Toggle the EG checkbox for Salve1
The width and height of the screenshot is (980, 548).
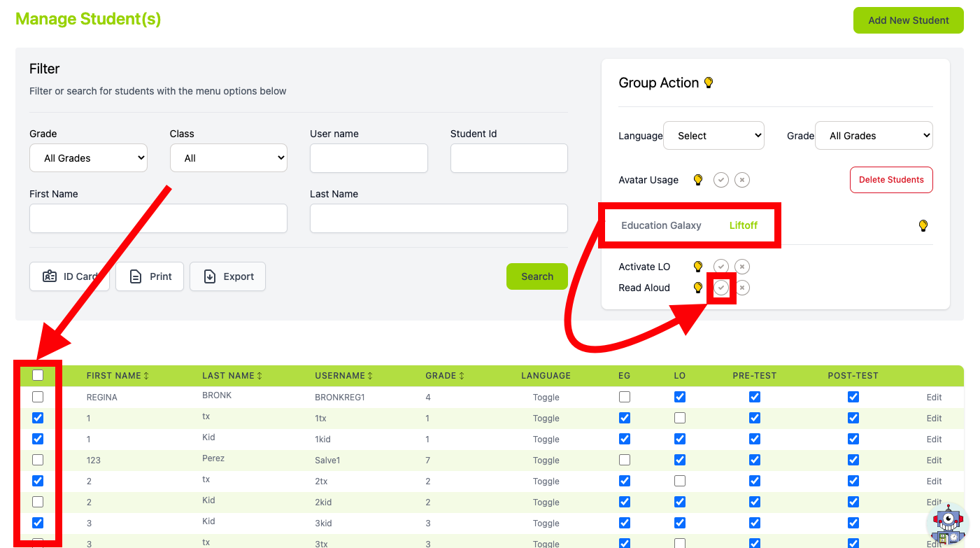[x=625, y=460]
